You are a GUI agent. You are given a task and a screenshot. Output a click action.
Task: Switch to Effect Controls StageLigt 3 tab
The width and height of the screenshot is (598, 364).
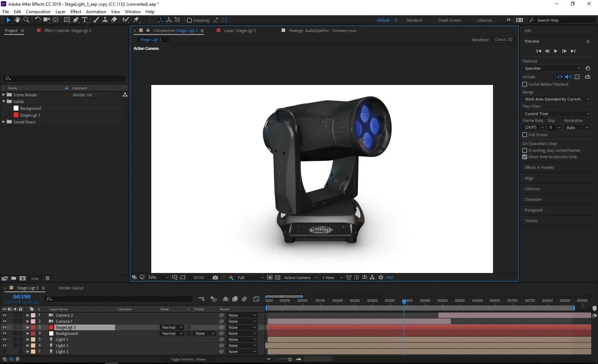tap(68, 31)
